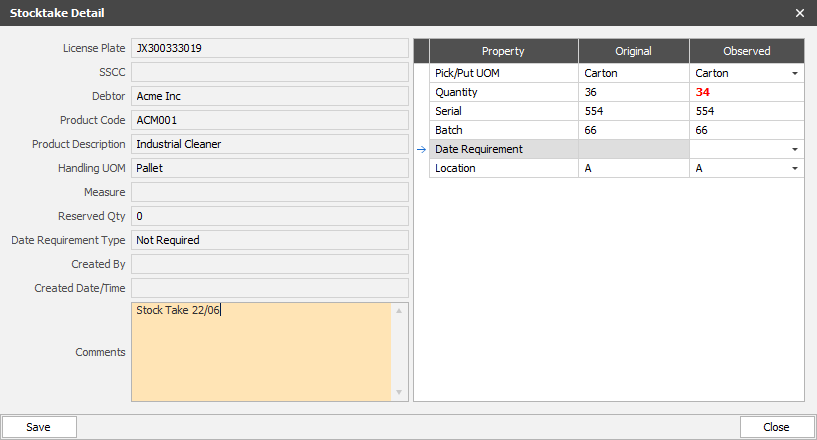
Task: Click the Close button
Action: pyautogui.click(x=776, y=427)
